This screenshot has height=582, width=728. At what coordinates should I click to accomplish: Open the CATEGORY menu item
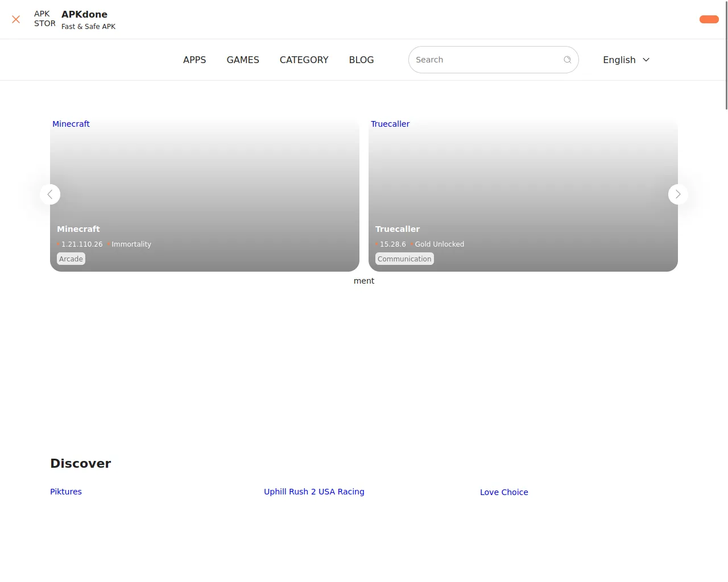tap(304, 60)
